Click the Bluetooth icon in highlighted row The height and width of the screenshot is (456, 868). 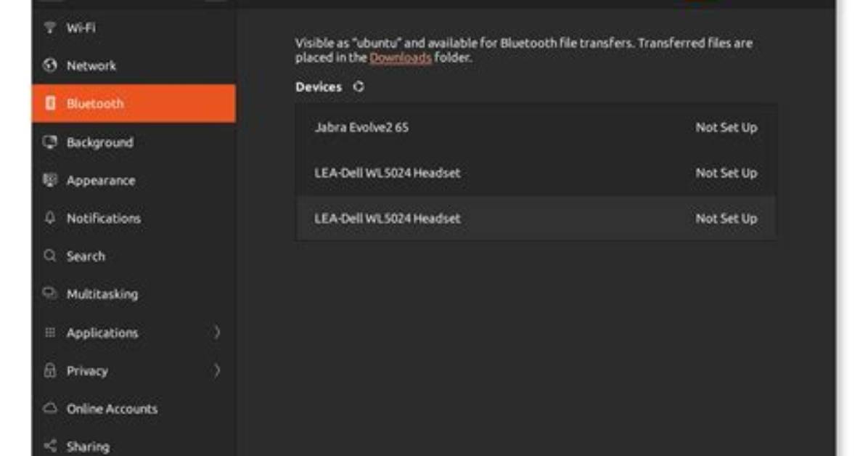click(x=50, y=103)
